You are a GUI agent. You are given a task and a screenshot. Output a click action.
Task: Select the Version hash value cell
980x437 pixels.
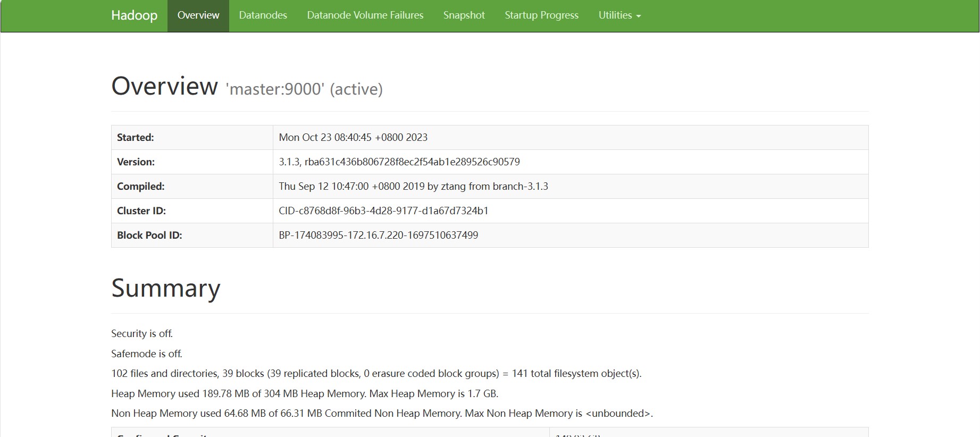tap(399, 162)
